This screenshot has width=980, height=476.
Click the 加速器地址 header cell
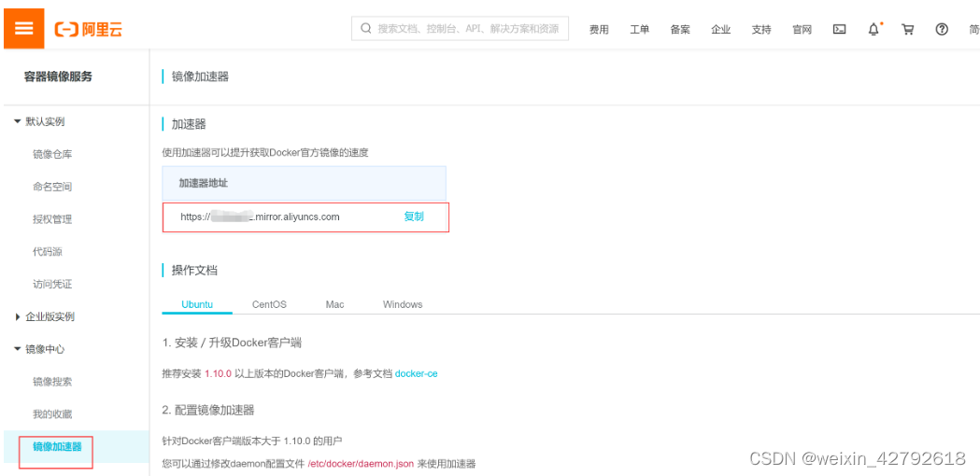coord(305,184)
